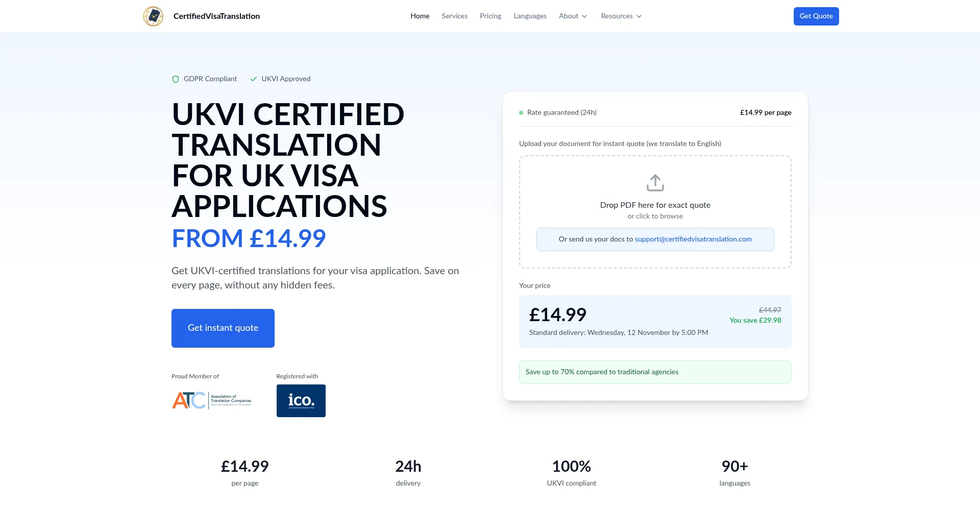Click the green rate guaranteed status dot

point(521,113)
